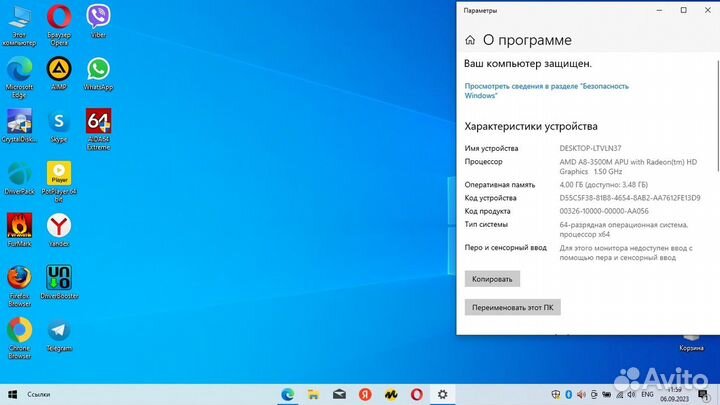Click the Характеристики устройства heading
The width and height of the screenshot is (720, 405).
pyautogui.click(x=531, y=126)
